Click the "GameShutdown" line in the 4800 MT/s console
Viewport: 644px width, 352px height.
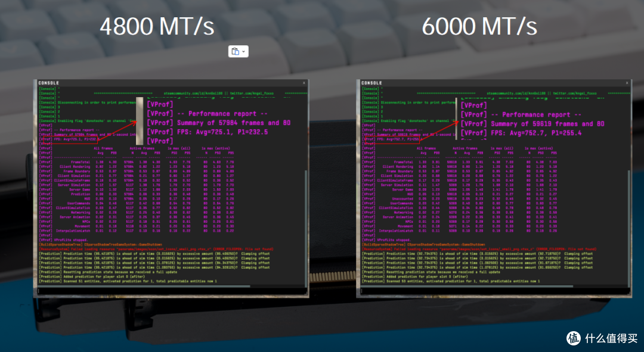coord(101,245)
